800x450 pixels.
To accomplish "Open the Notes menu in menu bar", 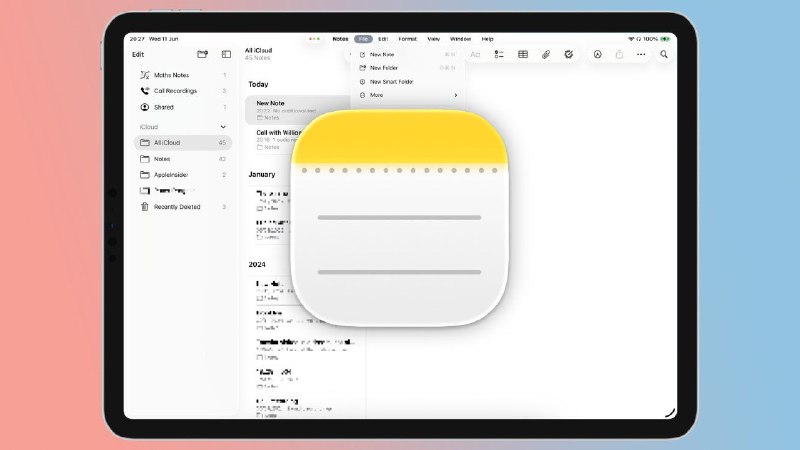I will click(x=340, y=39).
